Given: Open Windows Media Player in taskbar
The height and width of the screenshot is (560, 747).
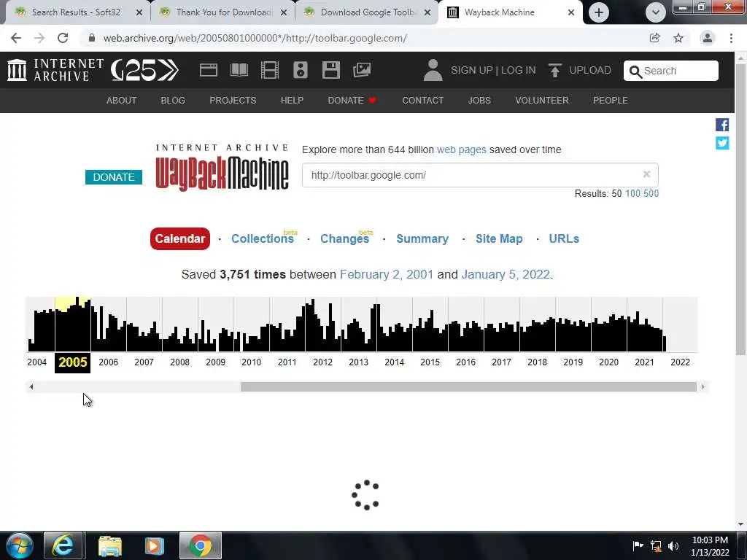Looking at the screenshot, I should coord(154,545).
